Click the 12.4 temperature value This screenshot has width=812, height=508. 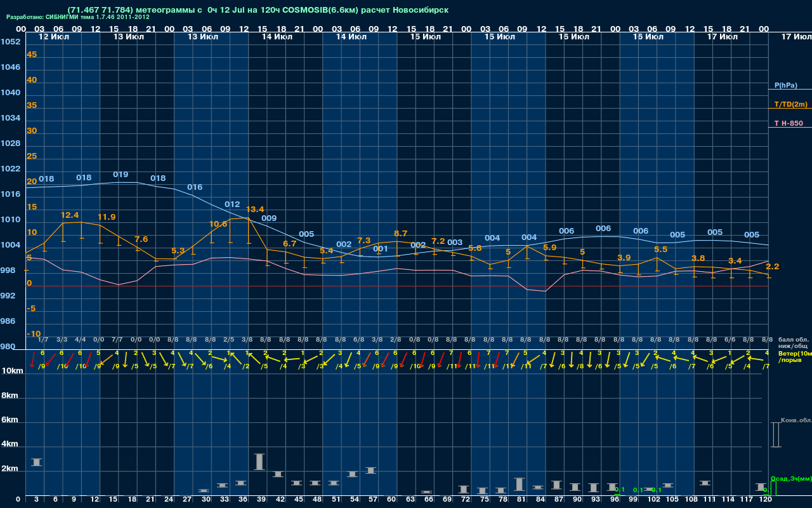coord(70,215)
